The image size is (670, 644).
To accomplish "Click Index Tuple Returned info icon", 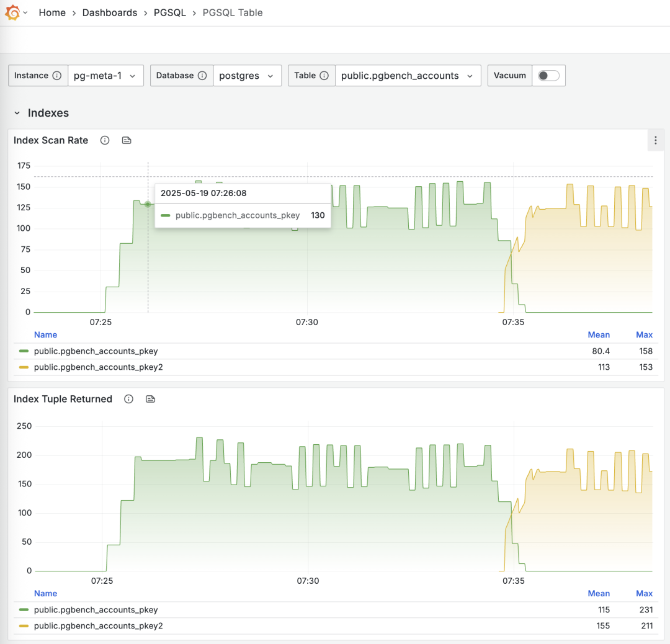I will point(128,399).
